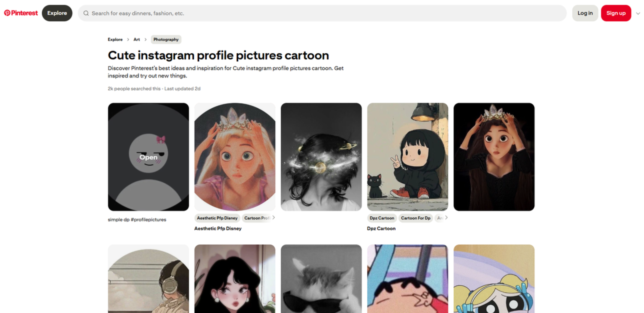Click the Explore breadcrumb link

point(115,39)
